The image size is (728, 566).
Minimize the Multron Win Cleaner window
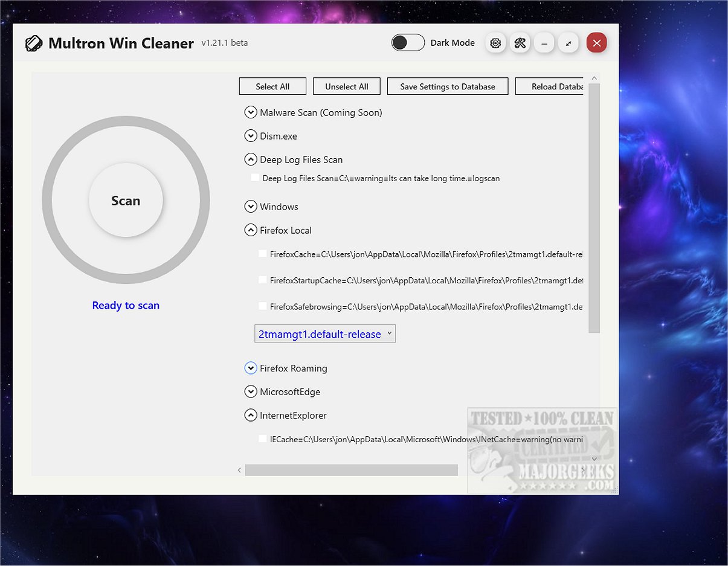point(544,43)
